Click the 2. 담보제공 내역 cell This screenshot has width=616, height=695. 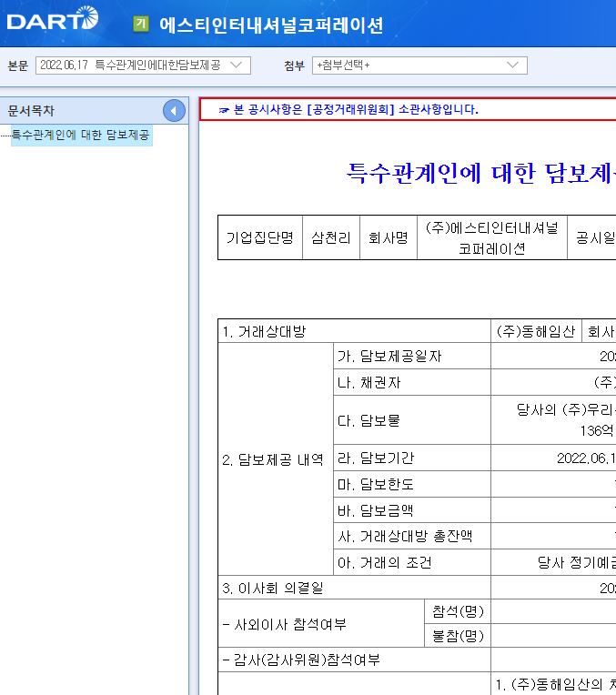pyautogui.click(x=275, y=459)
